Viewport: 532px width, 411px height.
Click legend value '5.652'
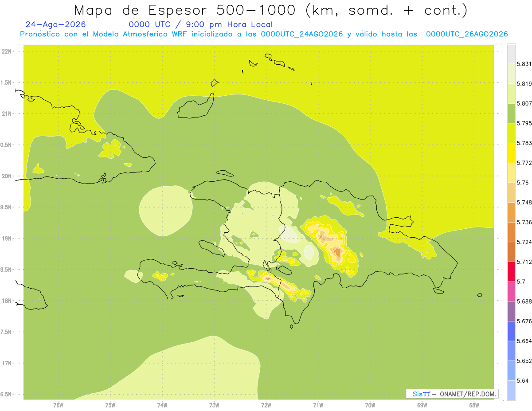pyautogui.click(x=524, y=361)
